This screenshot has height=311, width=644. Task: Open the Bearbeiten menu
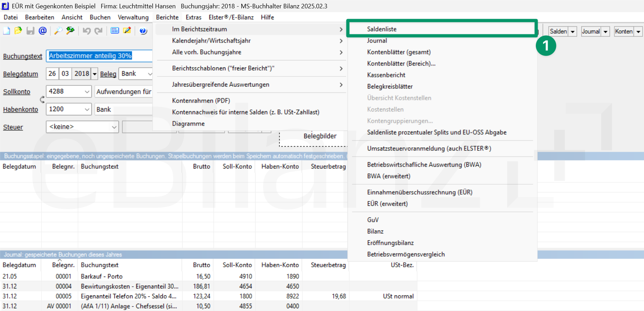(x=40, y=17)
